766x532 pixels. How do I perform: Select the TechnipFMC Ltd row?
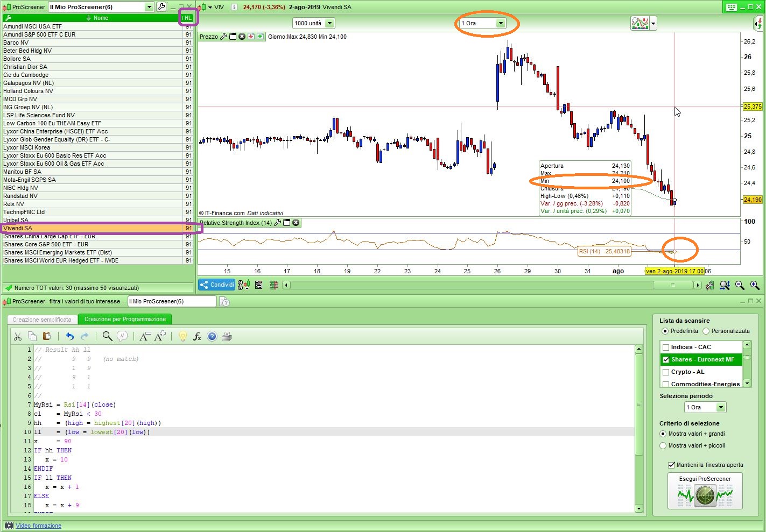tap(97, 212)
